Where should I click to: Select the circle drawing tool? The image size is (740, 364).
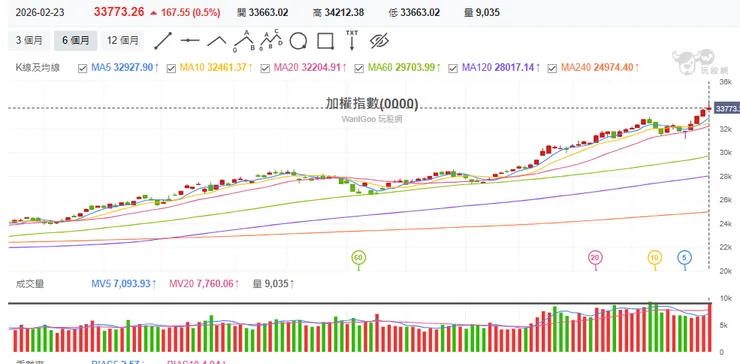click(x=298, y=41)
